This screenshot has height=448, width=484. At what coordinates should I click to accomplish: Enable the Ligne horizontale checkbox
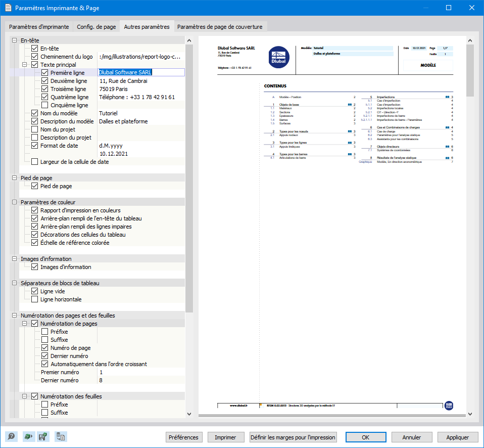point(35,299)
